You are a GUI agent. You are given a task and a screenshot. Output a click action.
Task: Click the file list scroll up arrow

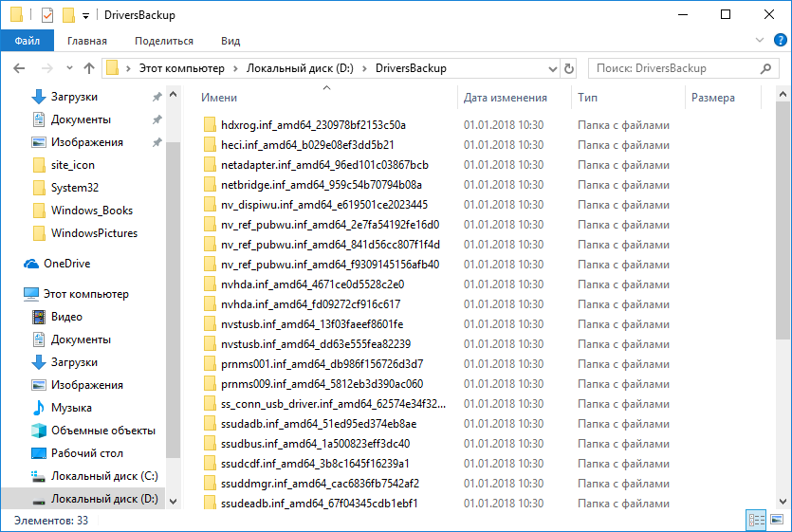tap(783, 94)
